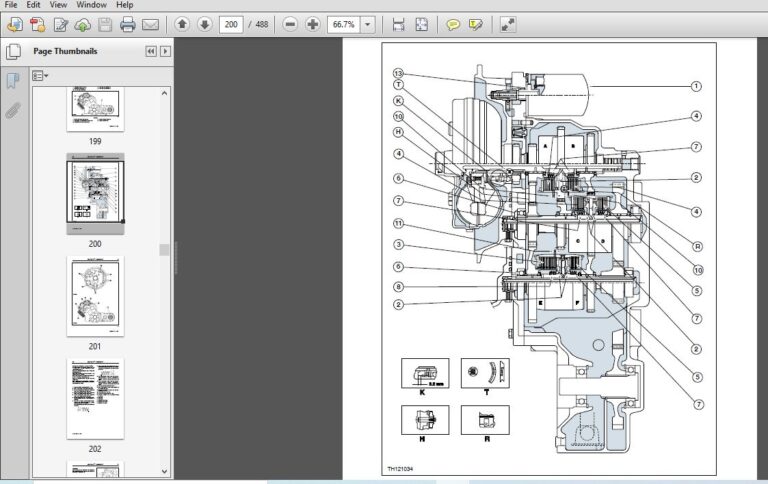The height and width of the screenshot is (484, 768).
Task: Select page 201 thumbnail
Action: [96, 296]
